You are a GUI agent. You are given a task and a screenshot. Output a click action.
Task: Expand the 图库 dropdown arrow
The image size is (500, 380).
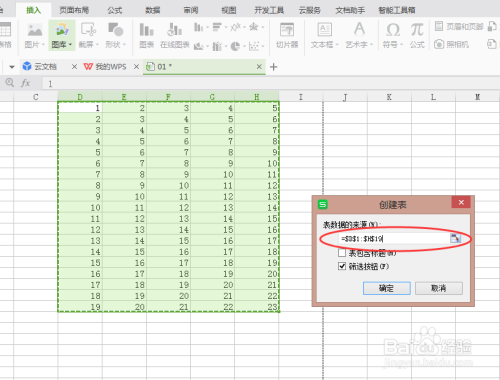70,44
